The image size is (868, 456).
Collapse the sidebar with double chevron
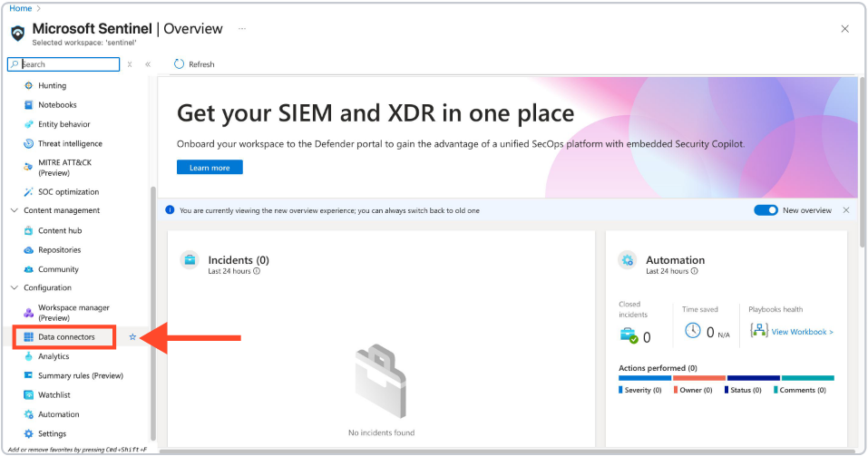pos(148,64)
